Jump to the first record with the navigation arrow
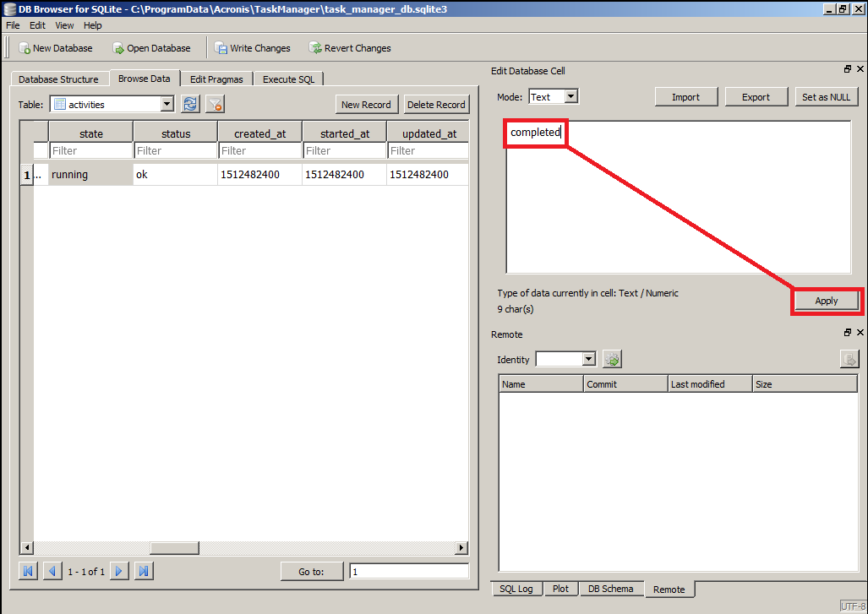The width and height of the screenshot is (868, 614). [28, 571]
